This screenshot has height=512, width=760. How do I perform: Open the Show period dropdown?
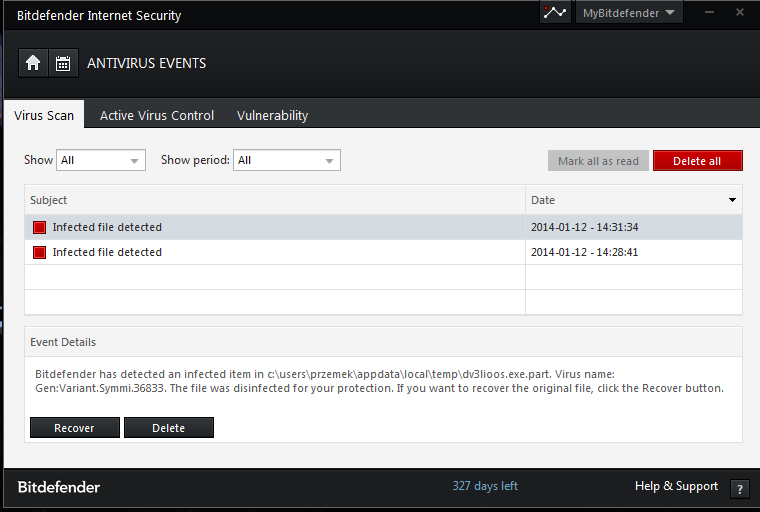click(287, 160)
